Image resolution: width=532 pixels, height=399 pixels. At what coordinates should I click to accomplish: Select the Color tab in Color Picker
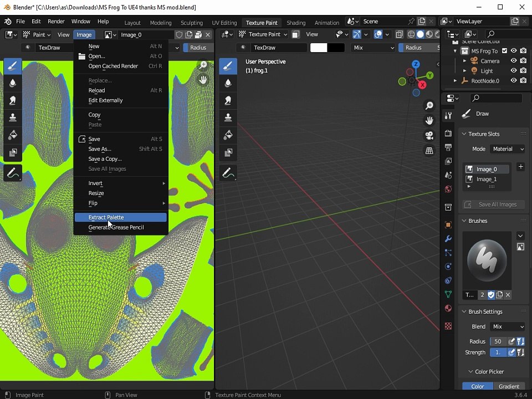pyautogui.click(x=477, y=386)
